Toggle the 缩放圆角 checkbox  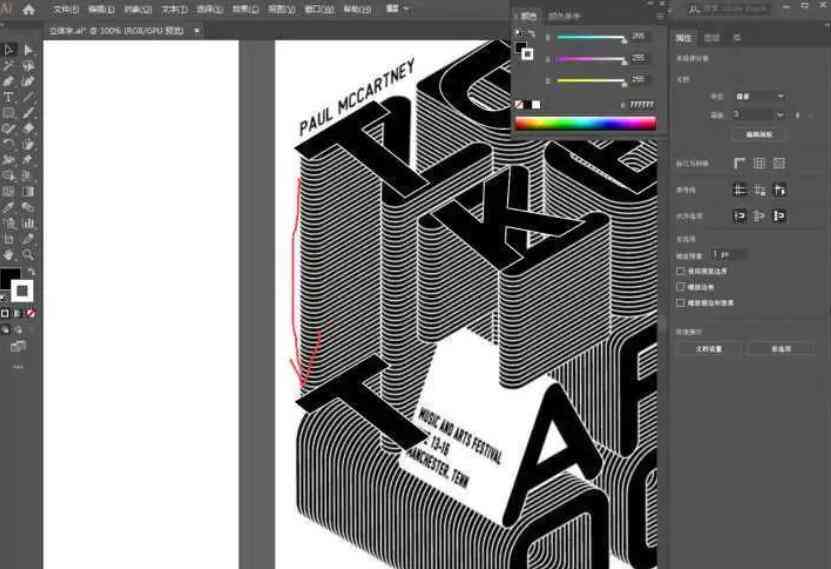click(x=681, y=287)
